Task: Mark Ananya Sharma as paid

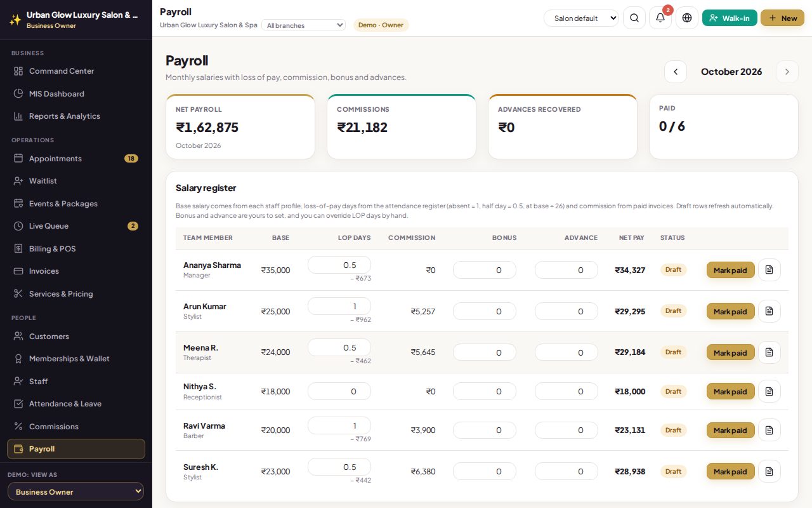Action: pyautogui.click(x=731, y=270)
